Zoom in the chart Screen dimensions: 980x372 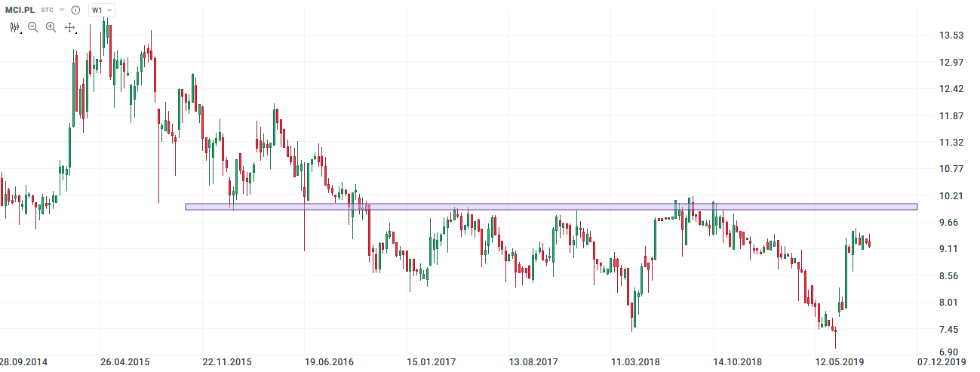pyautogui.click(x=51, y=27)
